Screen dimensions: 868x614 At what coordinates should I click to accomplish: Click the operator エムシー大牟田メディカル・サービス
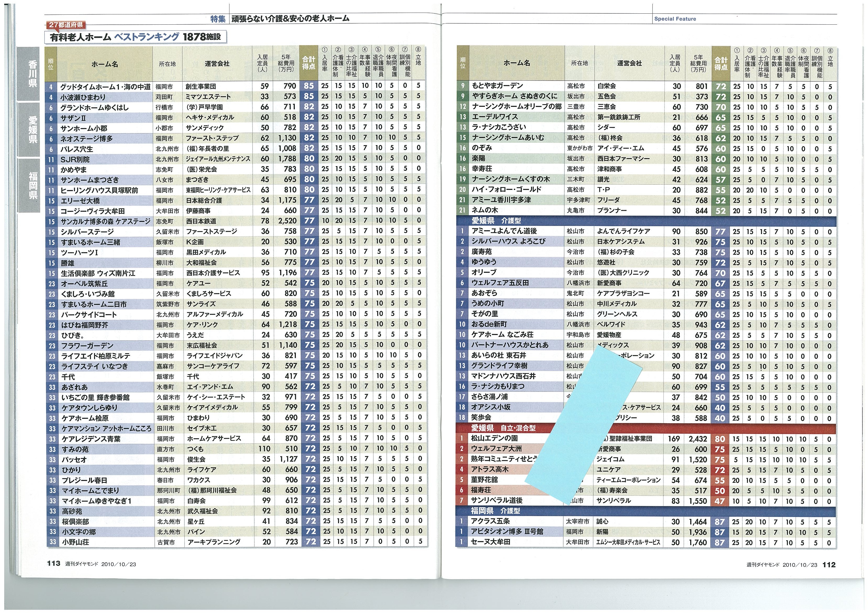[628, 542]
